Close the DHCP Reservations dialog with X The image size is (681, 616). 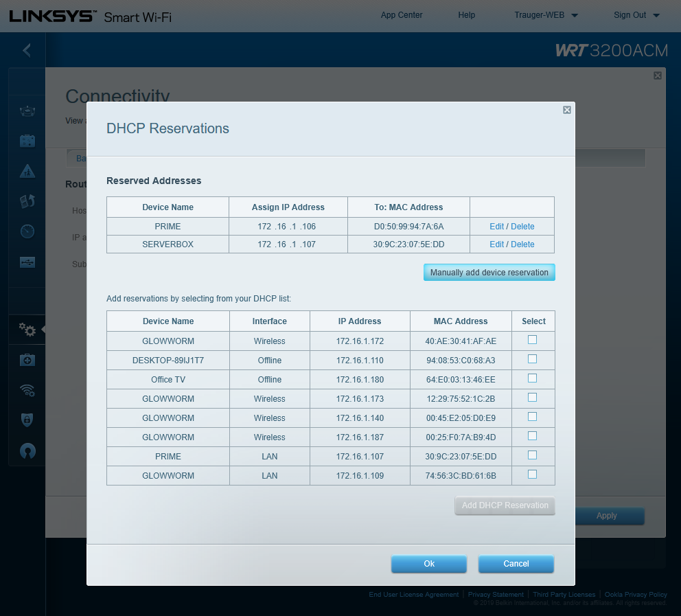tap(566, 110)
